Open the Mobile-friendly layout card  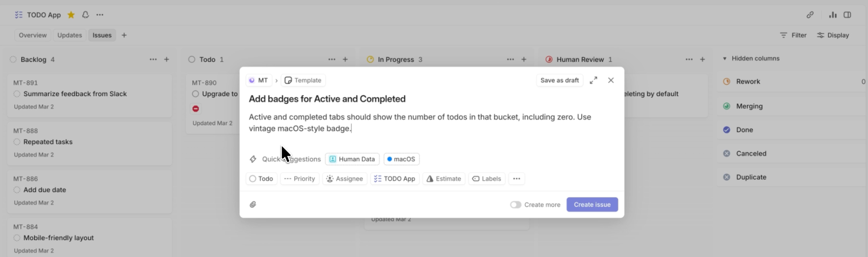coord(90,238)
